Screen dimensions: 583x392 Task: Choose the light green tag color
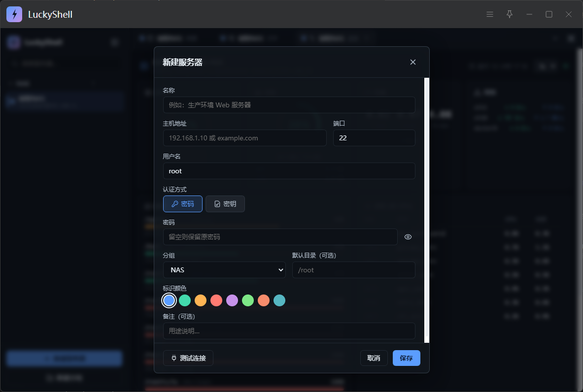[x=248, y=300]
